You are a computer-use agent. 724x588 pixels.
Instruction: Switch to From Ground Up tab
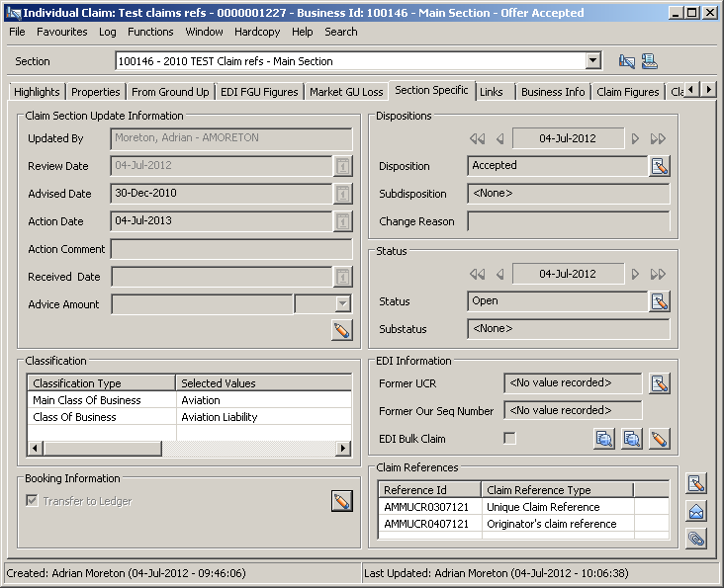click(170, 92)
